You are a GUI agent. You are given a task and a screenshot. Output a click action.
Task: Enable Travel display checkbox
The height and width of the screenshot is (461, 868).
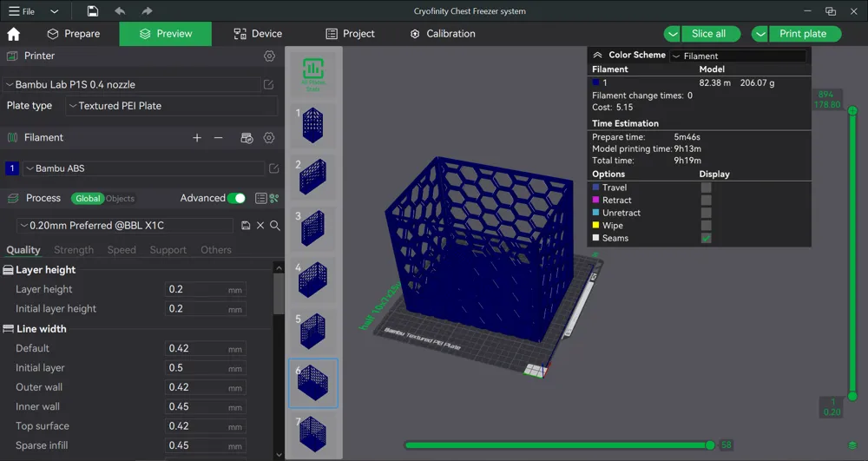[706, 188]
